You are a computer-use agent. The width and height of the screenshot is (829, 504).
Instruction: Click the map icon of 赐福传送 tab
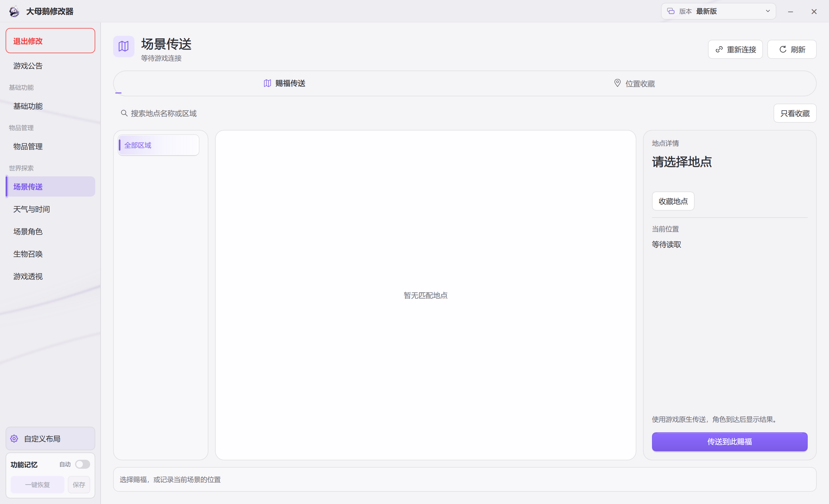pos(267,83)
